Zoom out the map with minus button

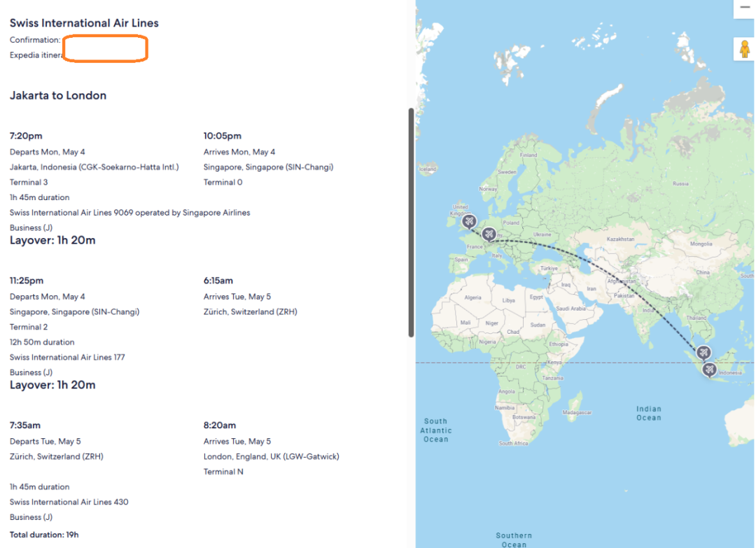point(744,8)
